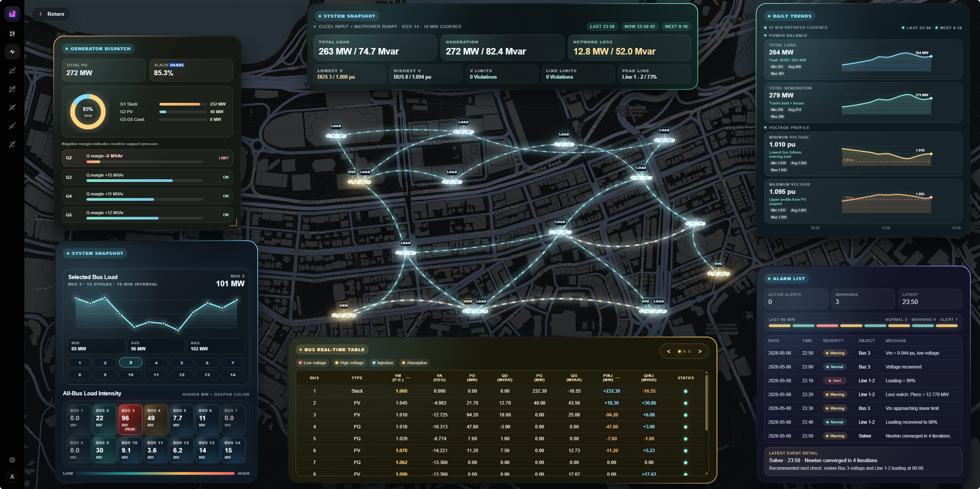Open the user profile icon in sidebar

point(12,477)
